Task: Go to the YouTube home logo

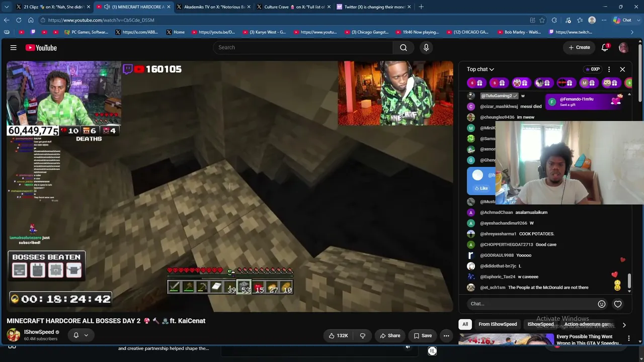Action: pos(41,48)
